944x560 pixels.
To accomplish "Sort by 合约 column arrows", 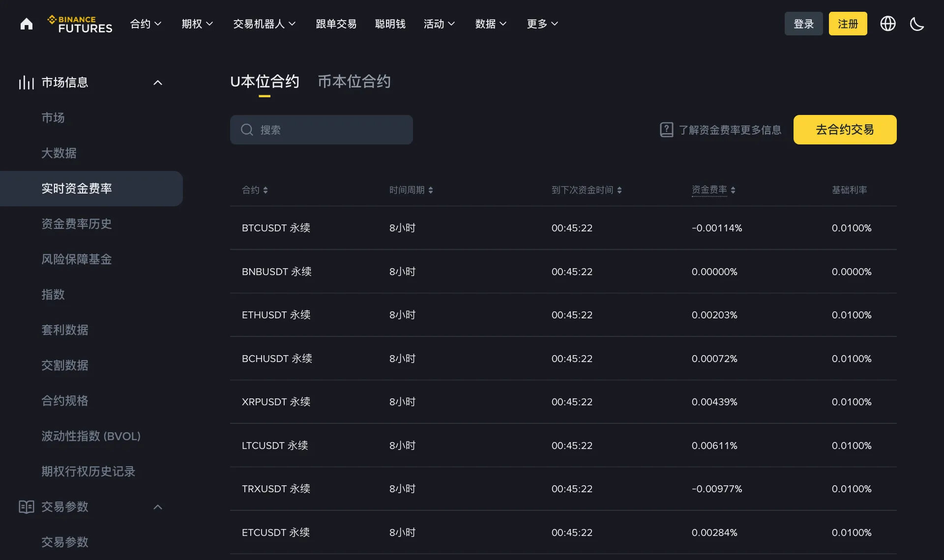I will 265,190.
